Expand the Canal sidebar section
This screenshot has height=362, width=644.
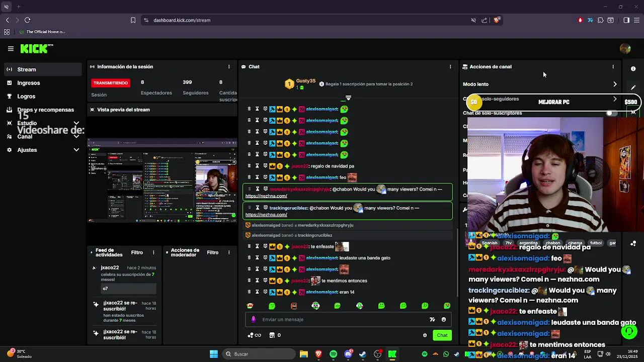(x=76, y=136)
